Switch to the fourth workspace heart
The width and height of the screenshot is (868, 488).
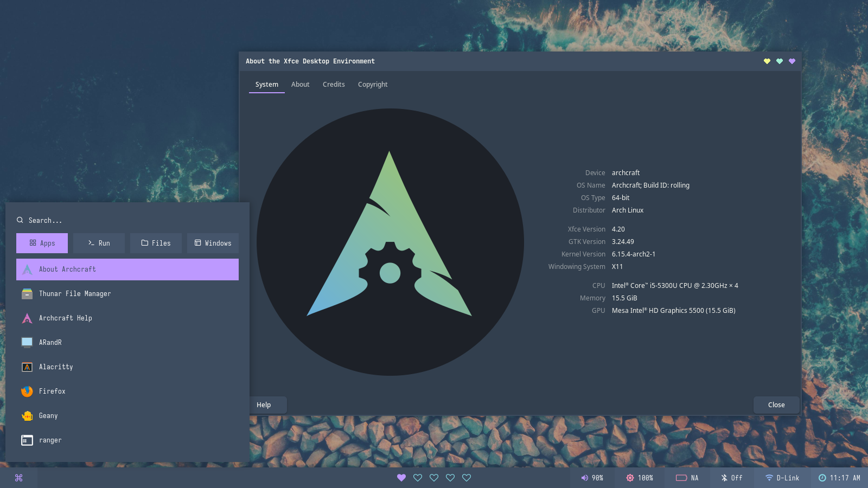click(450, 478)
